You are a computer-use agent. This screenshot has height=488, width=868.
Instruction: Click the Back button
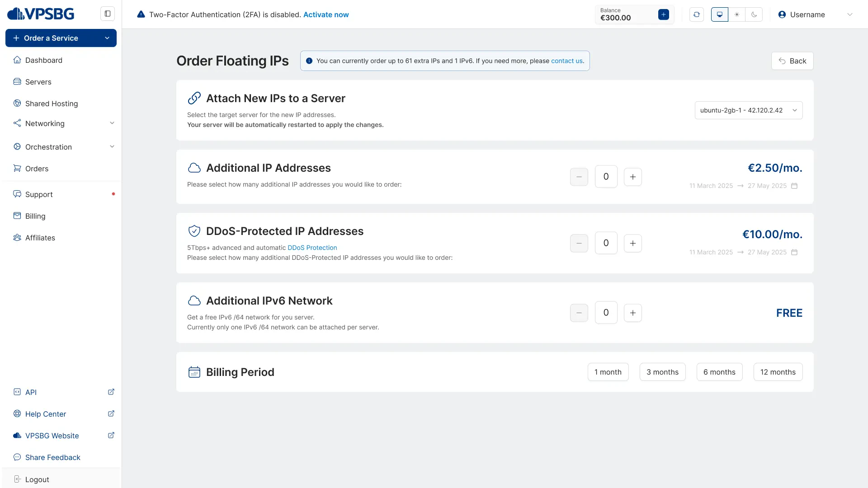[x=792, y=61]
